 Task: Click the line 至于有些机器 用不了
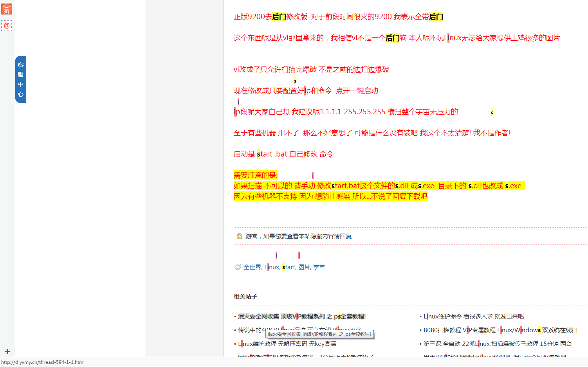pyautogui.click(x=372, y=133)
